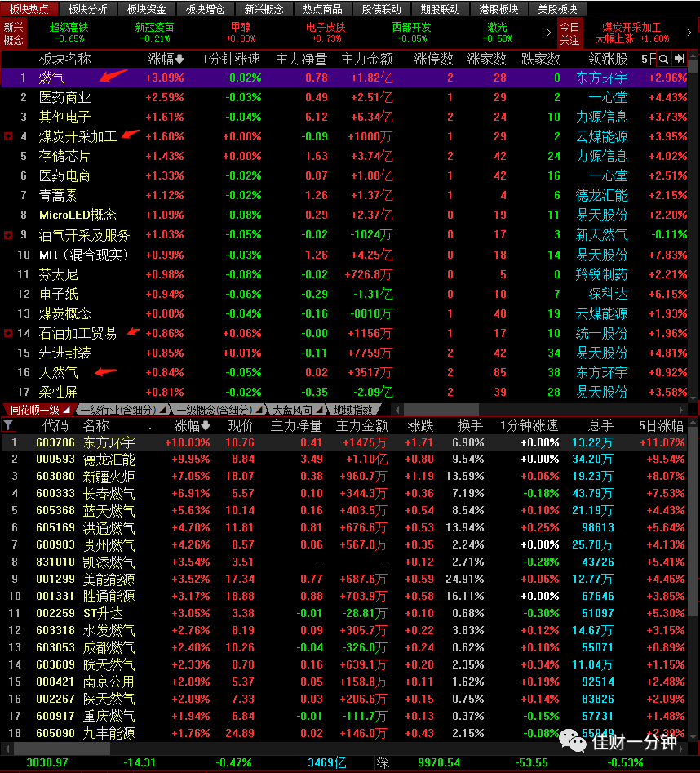Click leading stock 羚锐制药 in 芬太尼 row
This screenshot has height=773, width=700.
tap(601, 274)
